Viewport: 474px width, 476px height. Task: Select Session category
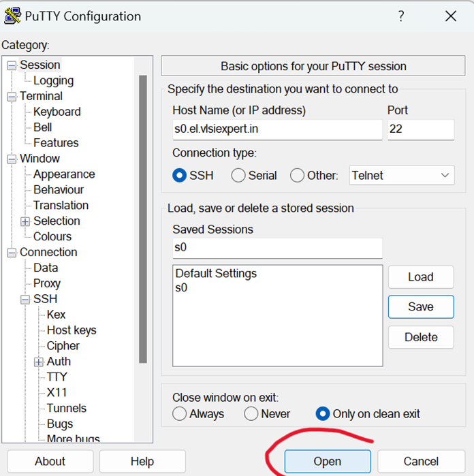(40, 65)
